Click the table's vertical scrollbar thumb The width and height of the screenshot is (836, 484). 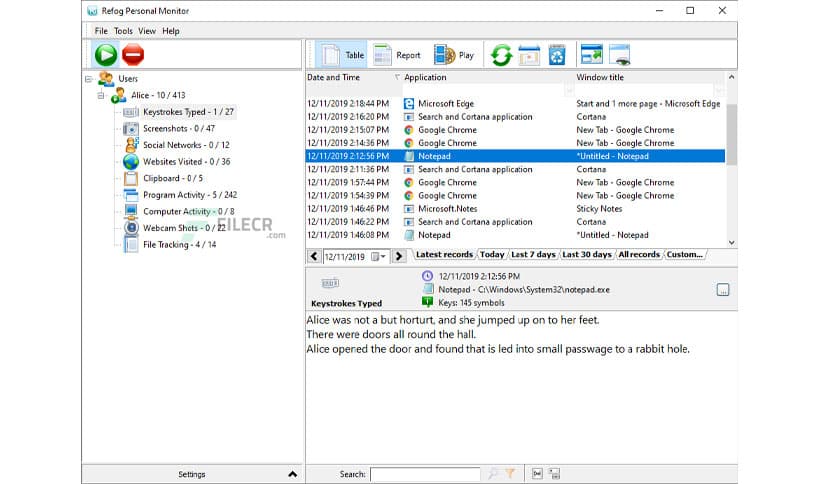pyautogui.click(x=732, y=134)
